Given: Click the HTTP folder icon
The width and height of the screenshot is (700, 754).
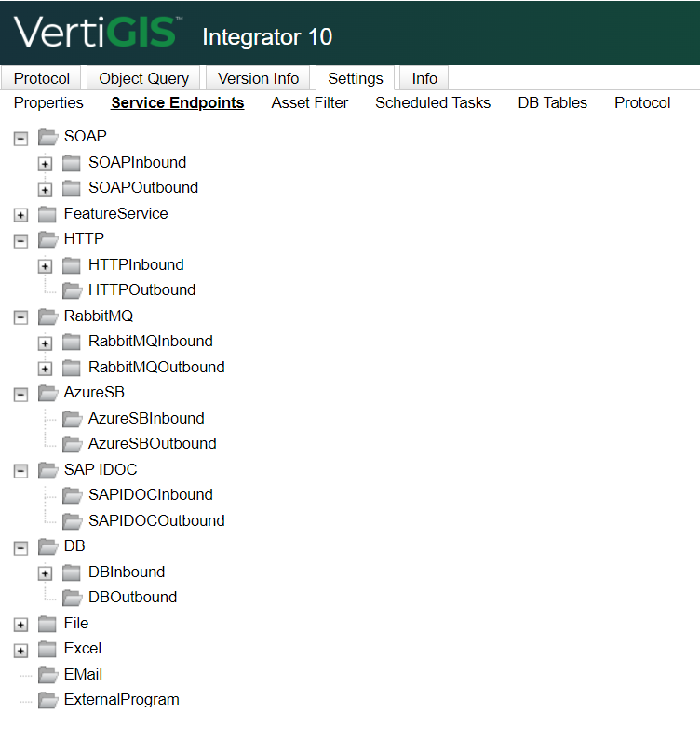Looking at the screenshot, I should [48, 239].
